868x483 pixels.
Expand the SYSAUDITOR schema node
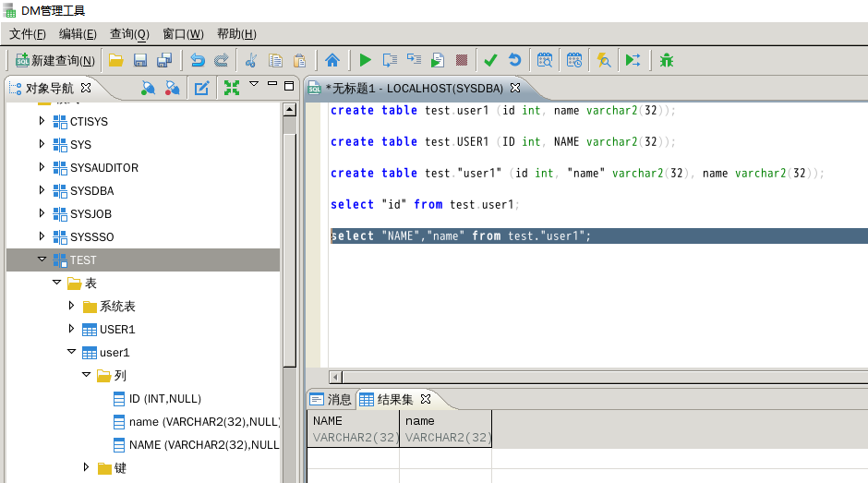(42, 167)
